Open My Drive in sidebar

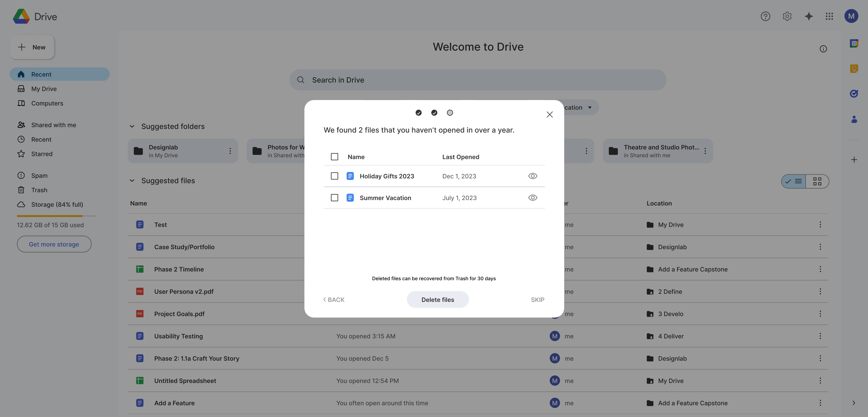tap(44, 89)
